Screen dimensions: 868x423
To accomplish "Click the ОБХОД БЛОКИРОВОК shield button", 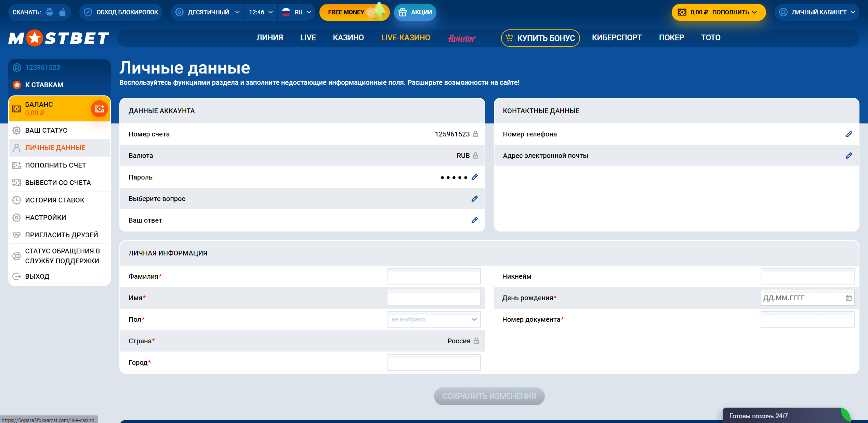I will pos(121,12).
